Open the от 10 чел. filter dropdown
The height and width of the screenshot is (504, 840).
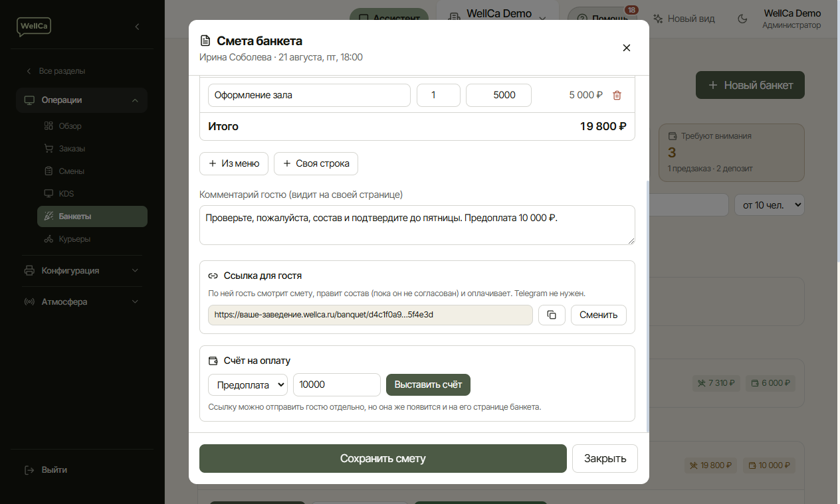pyautogui.click(x=769, y=205)
